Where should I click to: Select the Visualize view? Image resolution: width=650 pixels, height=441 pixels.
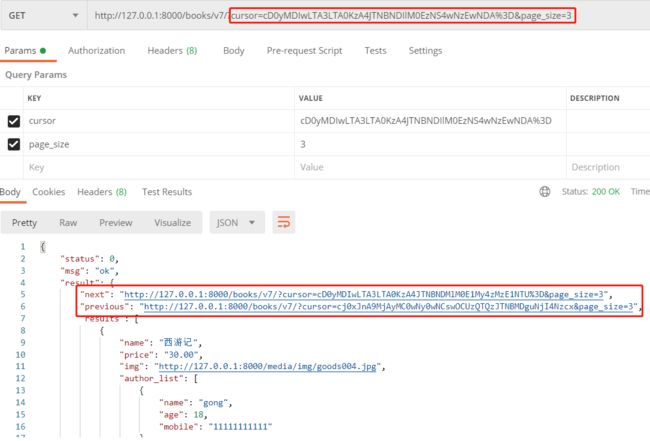(x=173, y=223)
